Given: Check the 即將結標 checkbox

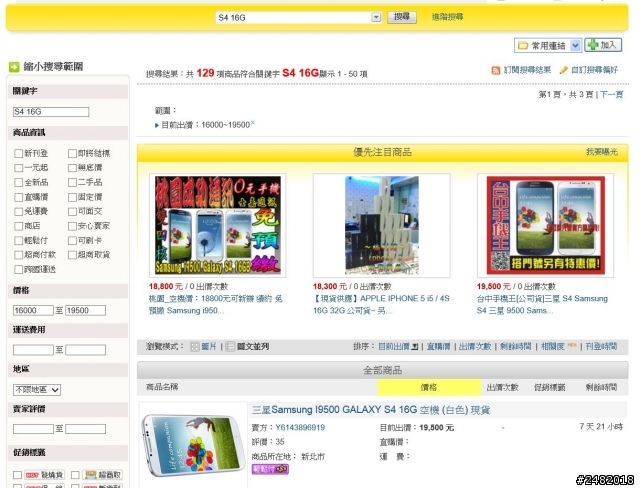Looking at the screenshot, I should [72, 153].
